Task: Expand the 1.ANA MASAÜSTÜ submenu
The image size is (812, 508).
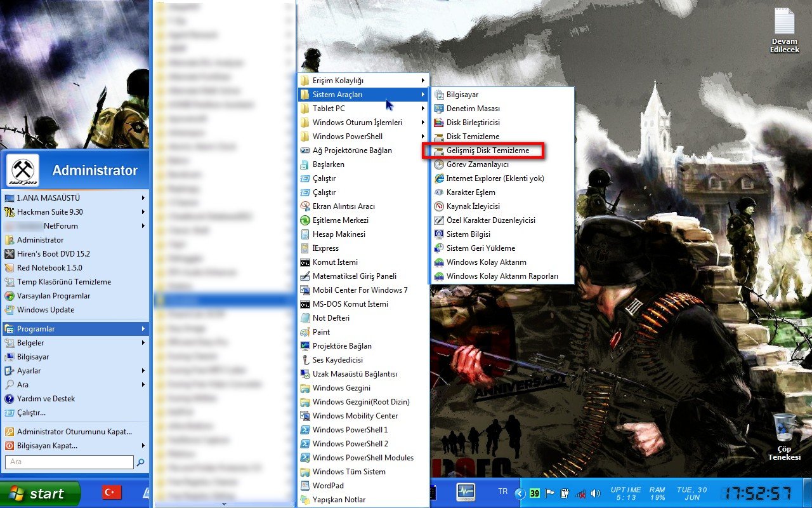Action: 75,198
